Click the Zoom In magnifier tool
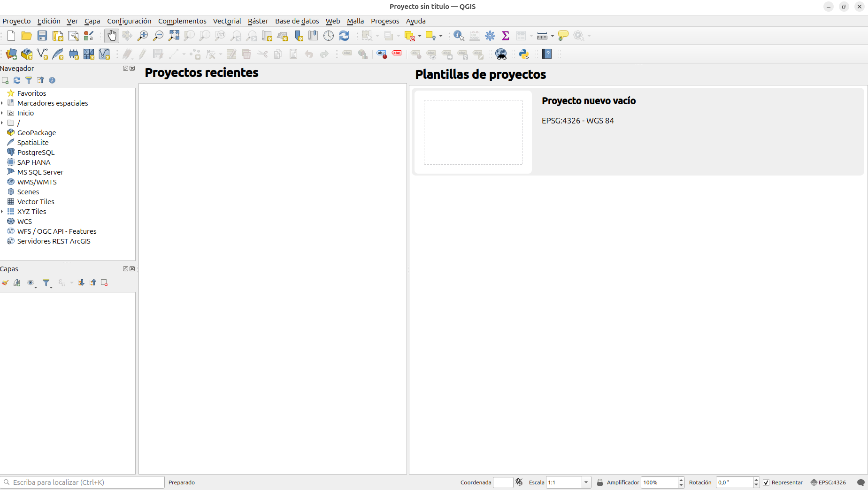Image resolution: width=868 pixels, height=490 pixels. click(143, 36)
